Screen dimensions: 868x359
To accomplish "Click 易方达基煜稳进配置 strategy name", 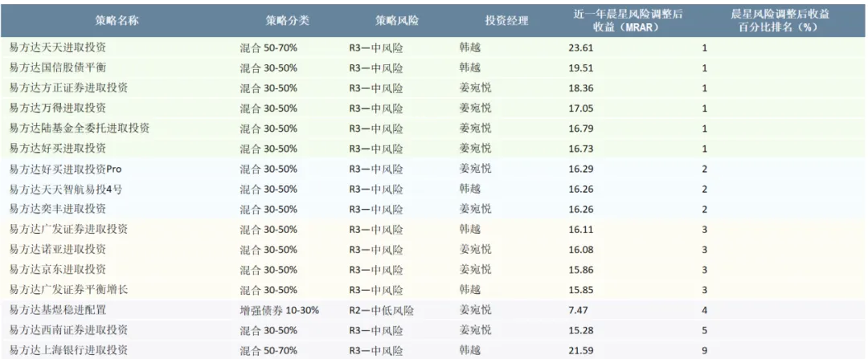I will click(x=52, y=309).
